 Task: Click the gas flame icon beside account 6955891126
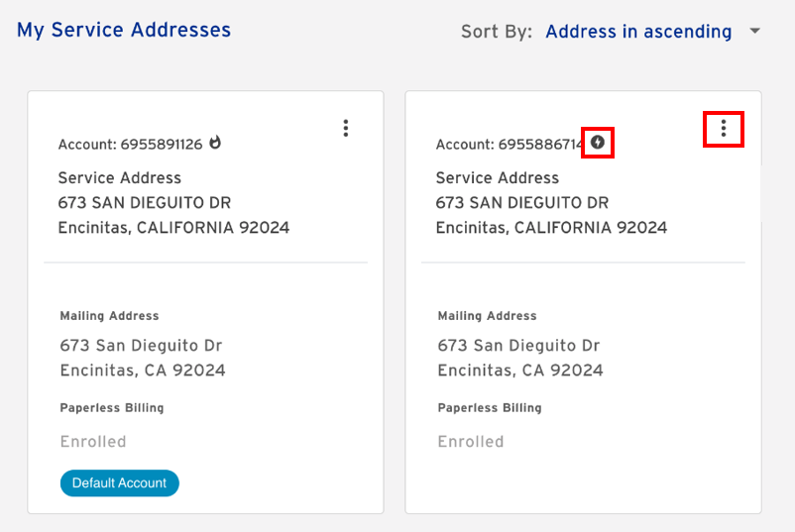[x=215, y=143]
